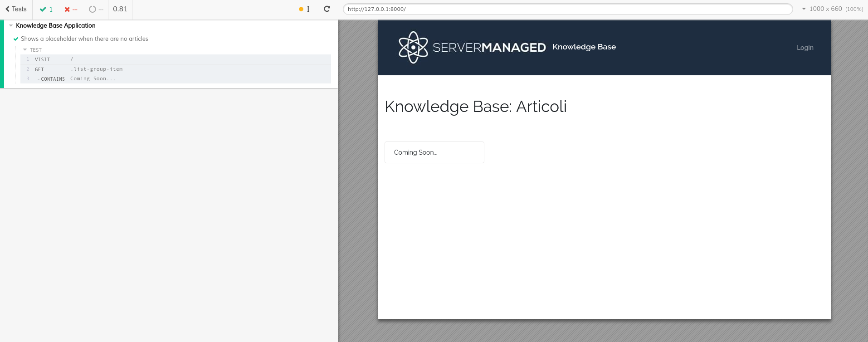Screen dimensions: 868x342
Task: Click the yellow status dot indicator
Action: (300, 9)
